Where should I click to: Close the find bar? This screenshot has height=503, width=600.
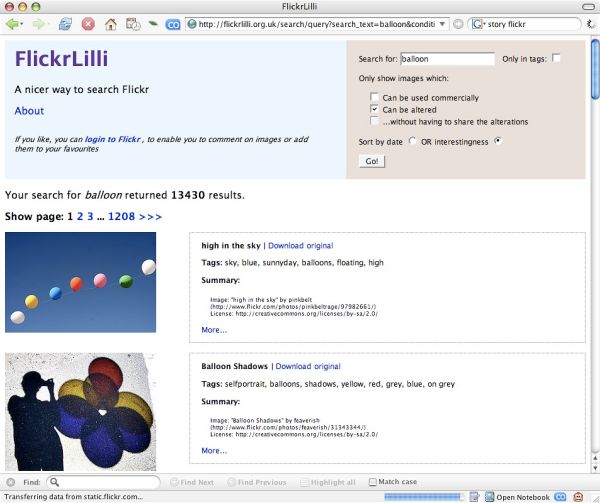pyautogui.click(x=11, y=482)
